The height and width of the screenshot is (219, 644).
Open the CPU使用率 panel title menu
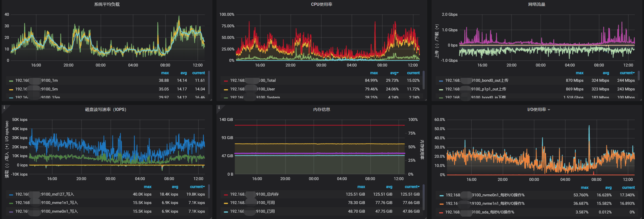pos(322,4)
